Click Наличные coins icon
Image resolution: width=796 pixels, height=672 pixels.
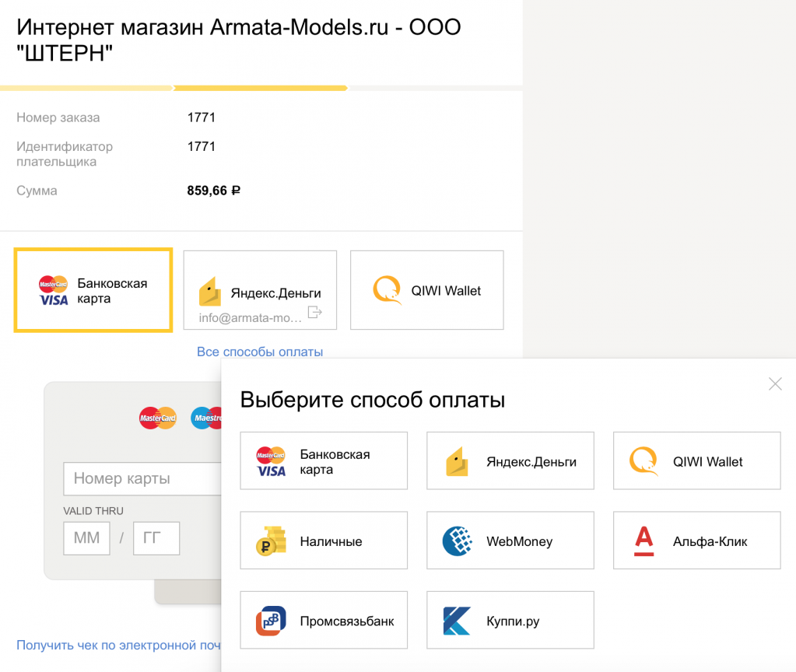pyautogui.click(x=272, y=541)
